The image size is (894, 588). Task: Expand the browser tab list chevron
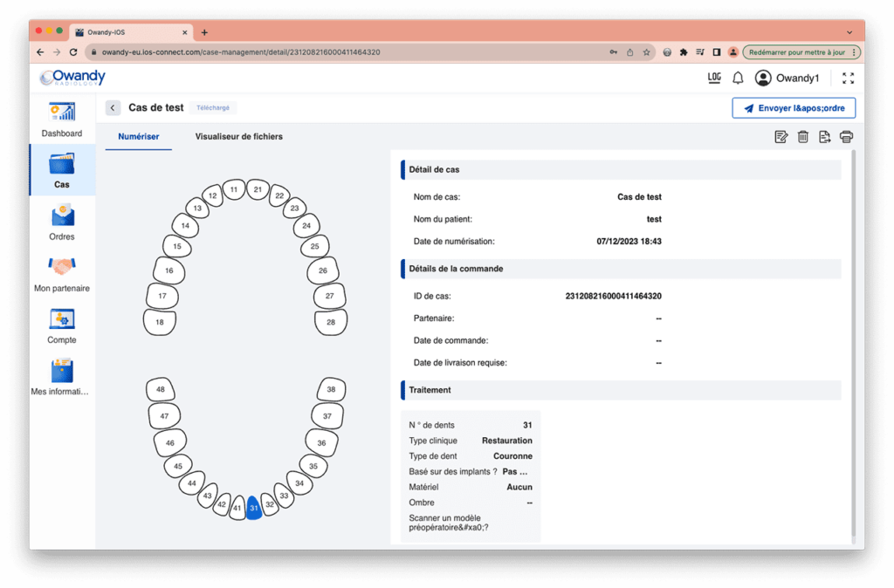click(849, 32)
